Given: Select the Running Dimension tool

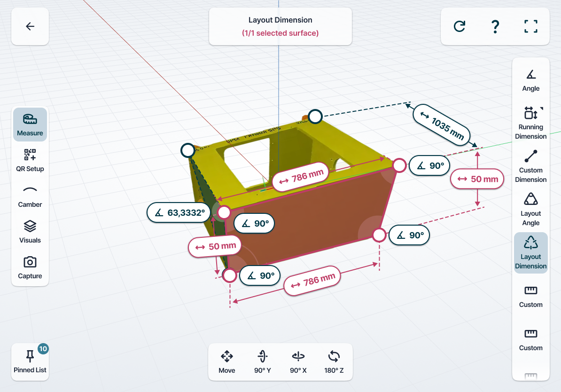Looking at the screenshot, I should click(530, 124).
